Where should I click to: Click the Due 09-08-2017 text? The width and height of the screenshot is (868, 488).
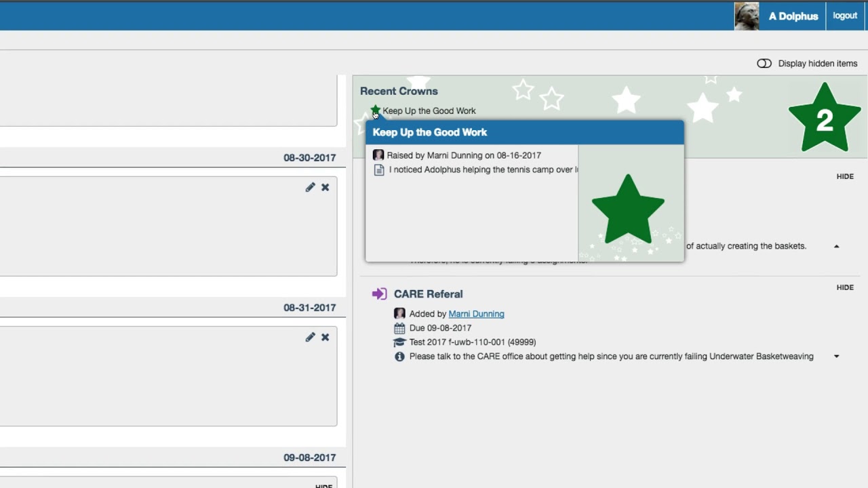(440, 328)
